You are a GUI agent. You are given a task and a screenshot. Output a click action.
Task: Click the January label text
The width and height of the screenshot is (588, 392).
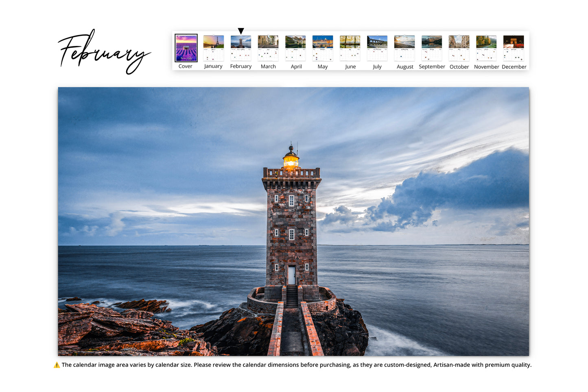click(x=213, y=66)
